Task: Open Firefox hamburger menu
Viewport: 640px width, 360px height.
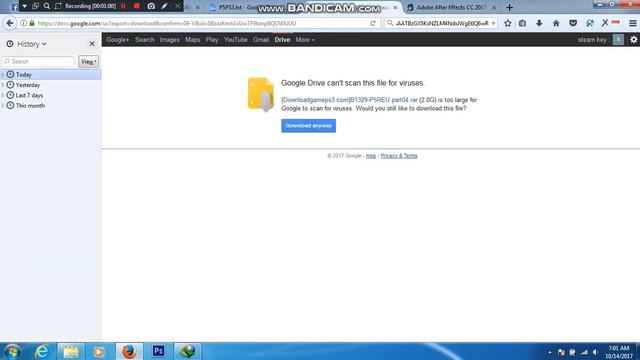Action: tap(633, 23)
